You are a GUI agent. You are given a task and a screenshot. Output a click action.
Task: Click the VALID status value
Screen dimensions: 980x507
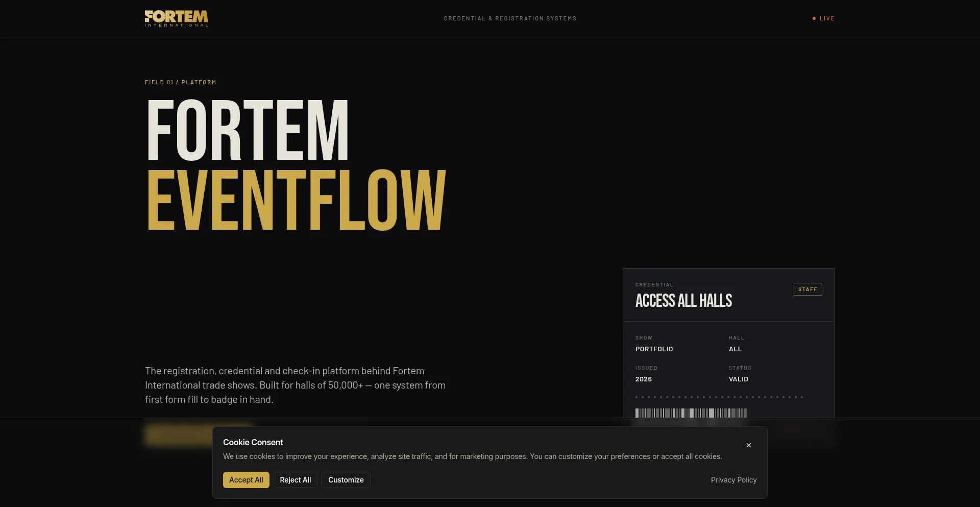(738, 379)
